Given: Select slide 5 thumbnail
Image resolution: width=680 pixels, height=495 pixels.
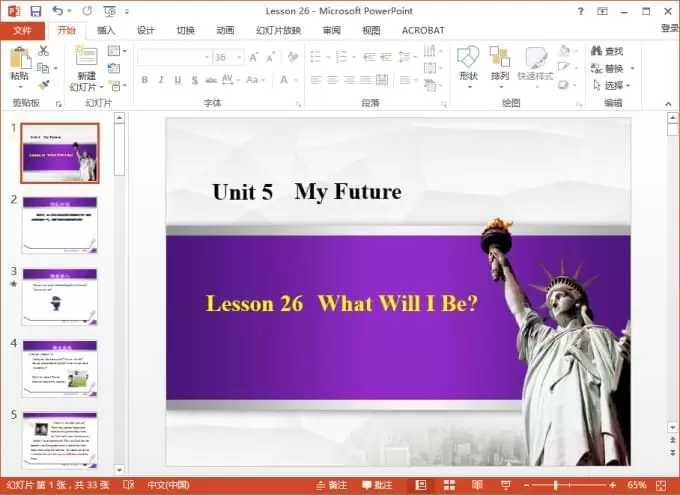Looking at the screenshot, I should [x=60, y=440].
